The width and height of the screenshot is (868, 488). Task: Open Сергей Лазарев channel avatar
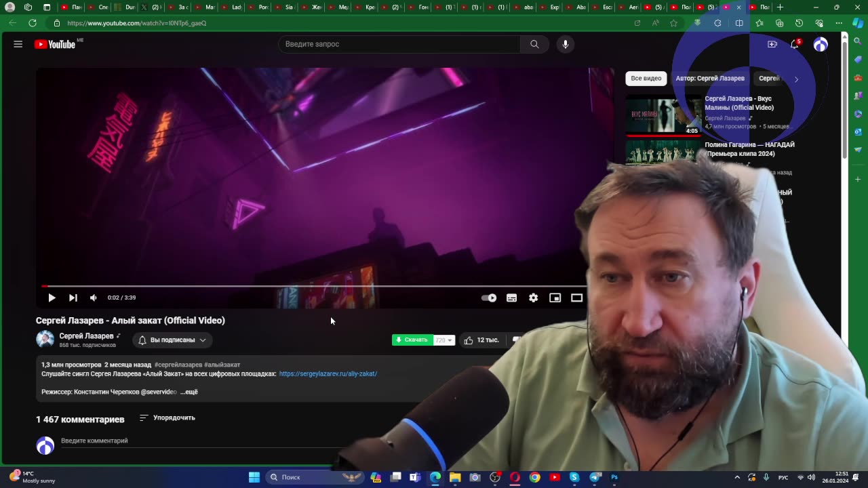[45, 340]
